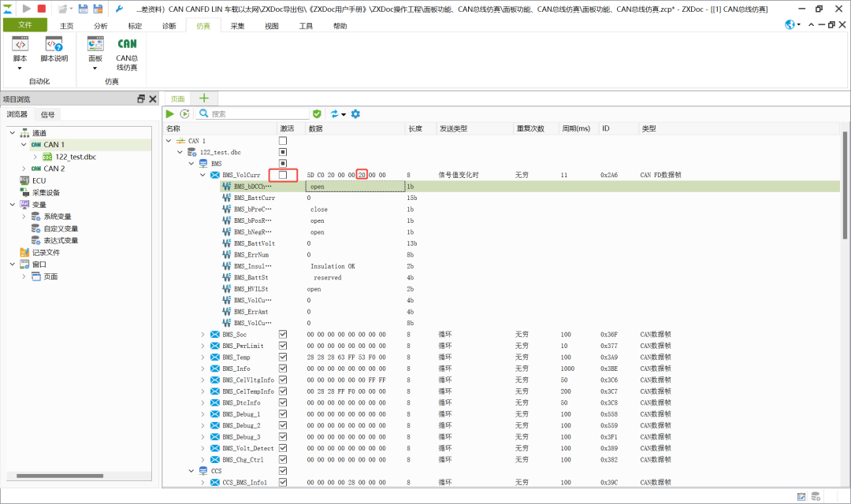Click the blue sync arrows icon
This screenshot has width=851, height=504.
334,114
